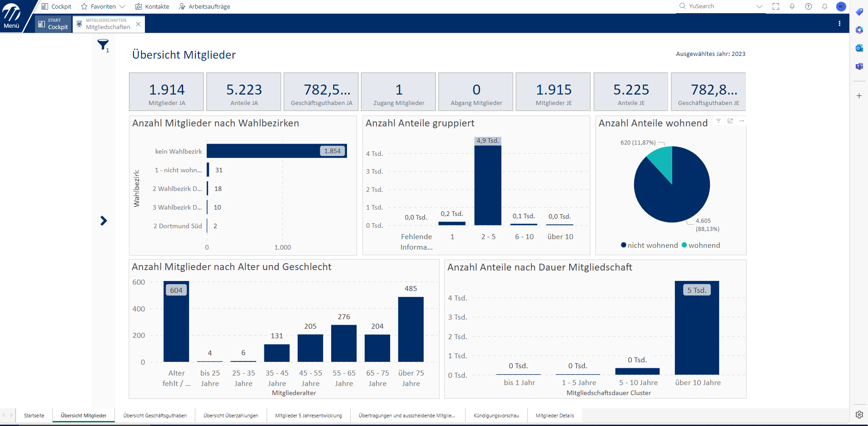Open the main Menü button
The image size is (868, 426).
[x=12, y=16]
